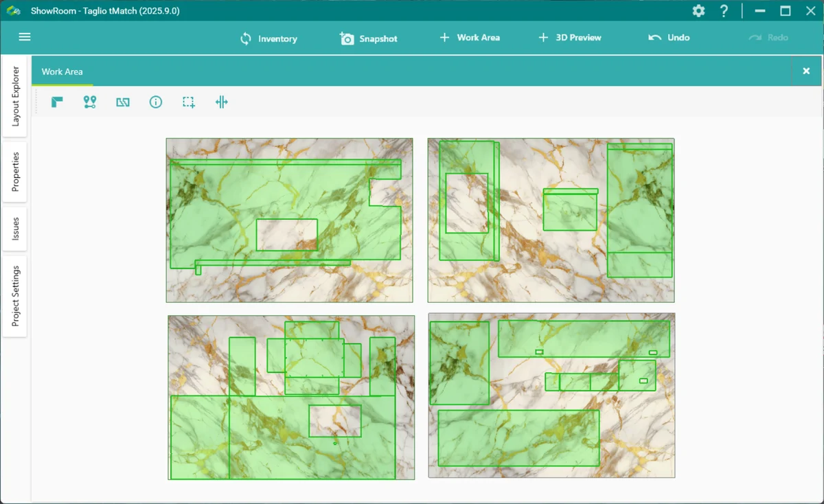Close the Work Area panel

click(x=806, y=71)
